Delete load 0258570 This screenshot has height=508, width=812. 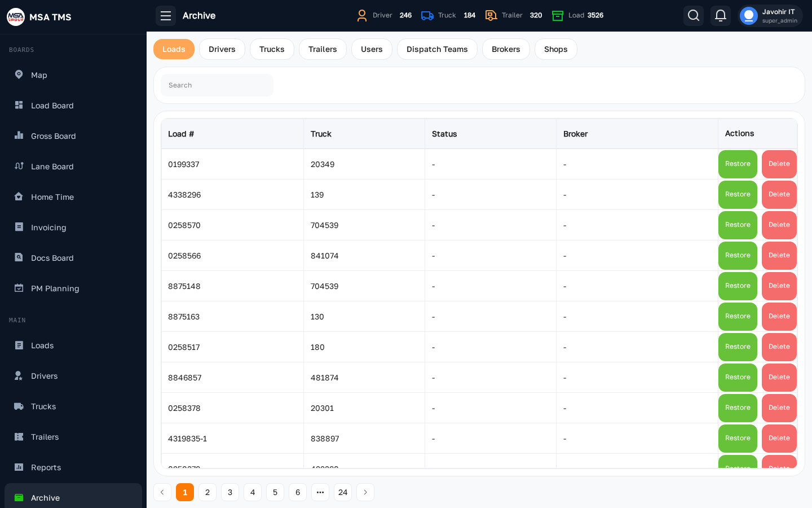[x=779, y=225]
